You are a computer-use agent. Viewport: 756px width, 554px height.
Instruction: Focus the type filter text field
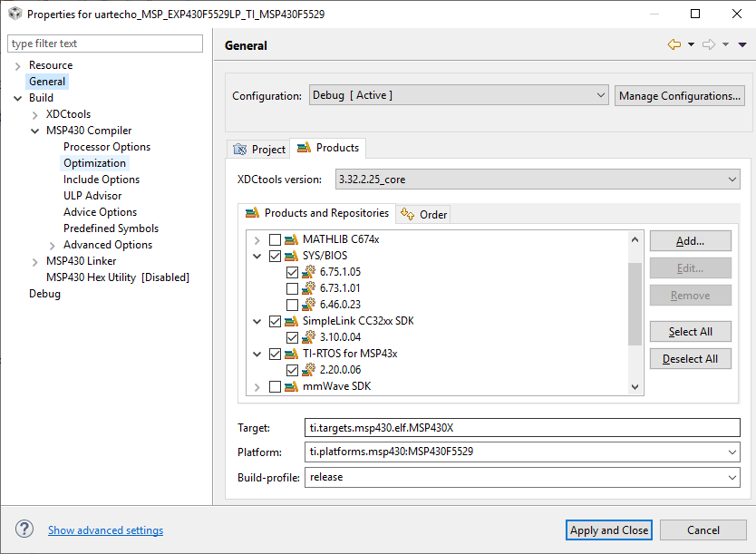[x=105, y=44]
